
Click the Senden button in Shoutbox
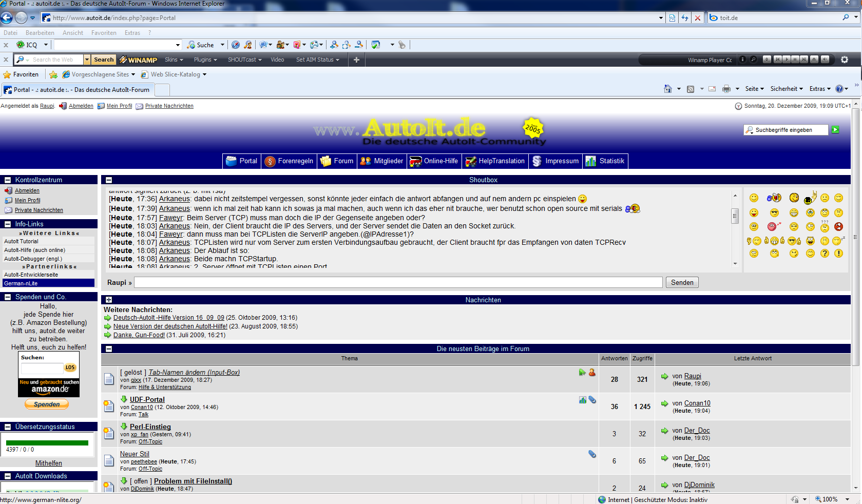coord(682,282)
